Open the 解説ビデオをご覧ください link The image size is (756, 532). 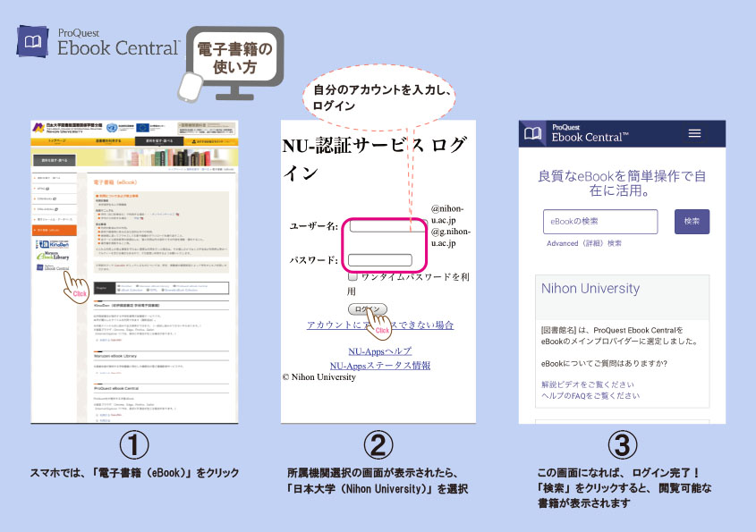click(x=587, y=384)
